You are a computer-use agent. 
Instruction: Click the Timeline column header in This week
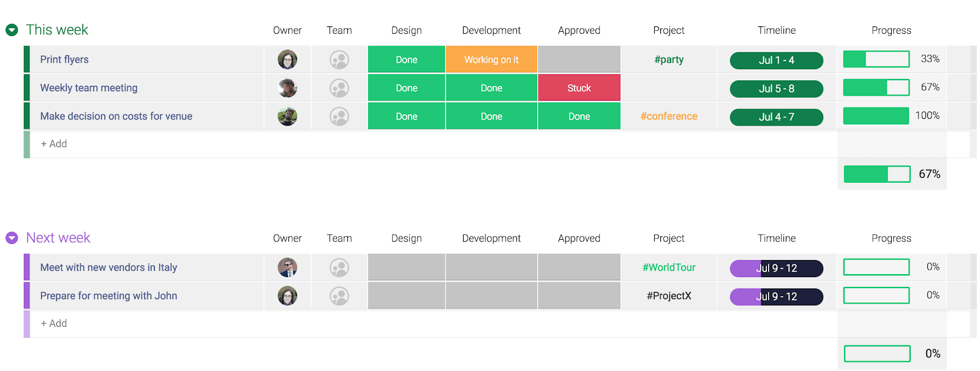(x=776, y=30)
